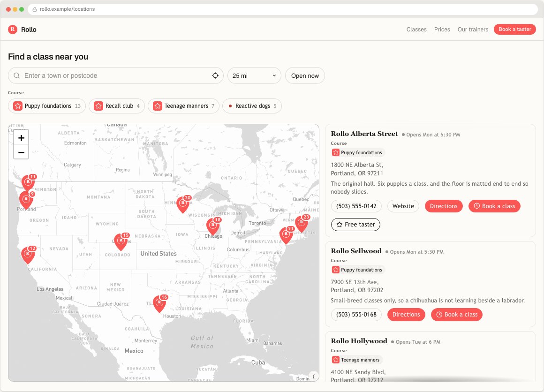544x392 pixels.
Task: Click Book a taster button
Action: click(x=515, y=30)
